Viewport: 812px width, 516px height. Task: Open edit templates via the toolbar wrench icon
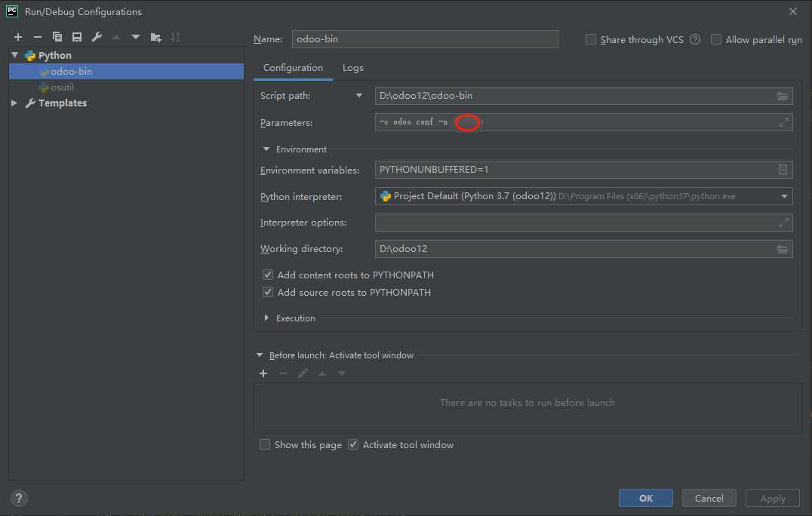pyautogui.click(x=97, y=37)
